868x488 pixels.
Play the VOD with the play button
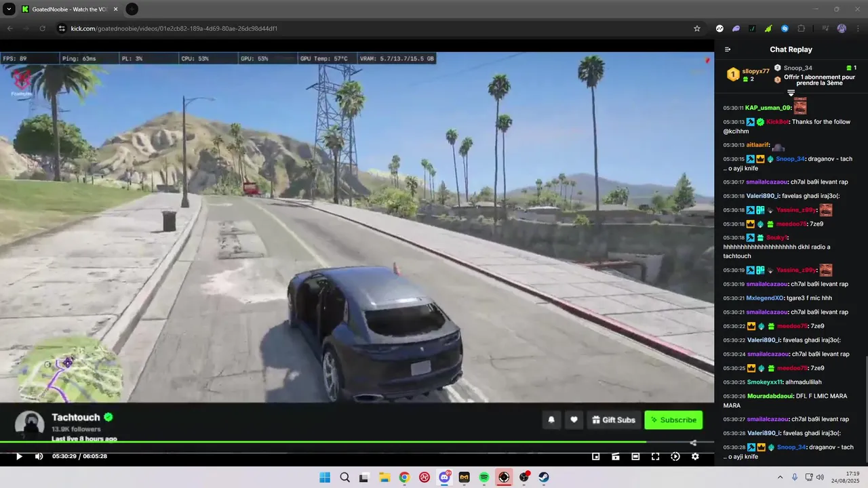(x=19, y=457)
